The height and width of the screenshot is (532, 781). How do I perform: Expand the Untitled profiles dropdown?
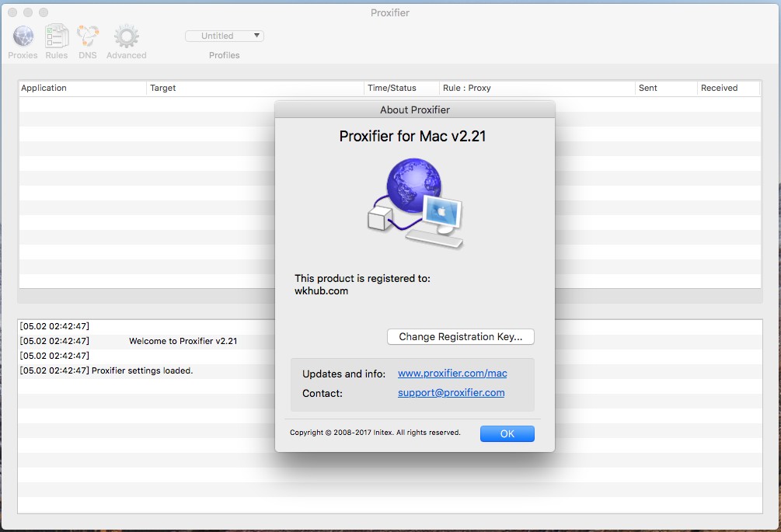tap(224, 36)
